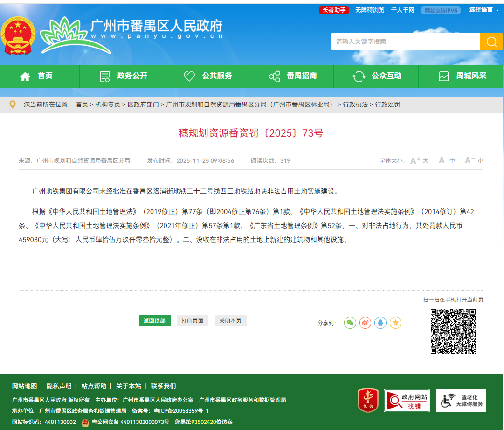Image resolution: width=504 pixels, height=430 pixels.
Task: Click the national emblem site logo
Action: click(x=19, y=33)
